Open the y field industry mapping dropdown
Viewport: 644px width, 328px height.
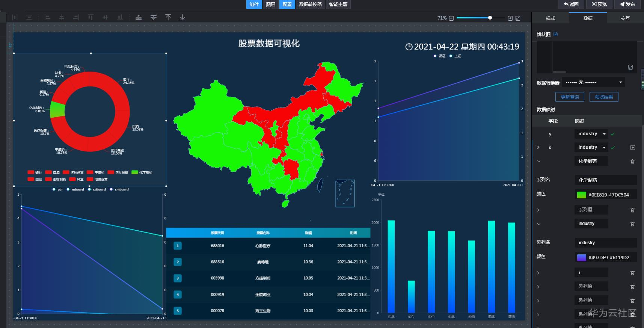[x=591, y=134]
